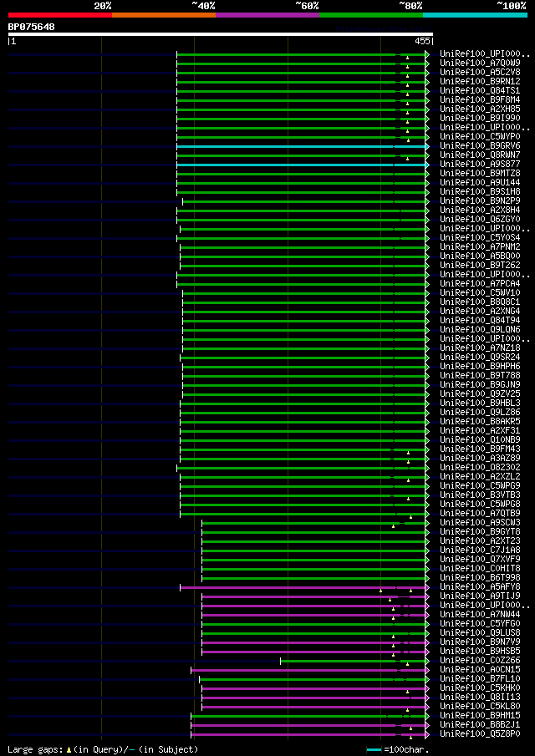Screen dimensions: 535x756
Task: Select hit label UniRef100_Q8II13
Action: click(x=480, y=698)
